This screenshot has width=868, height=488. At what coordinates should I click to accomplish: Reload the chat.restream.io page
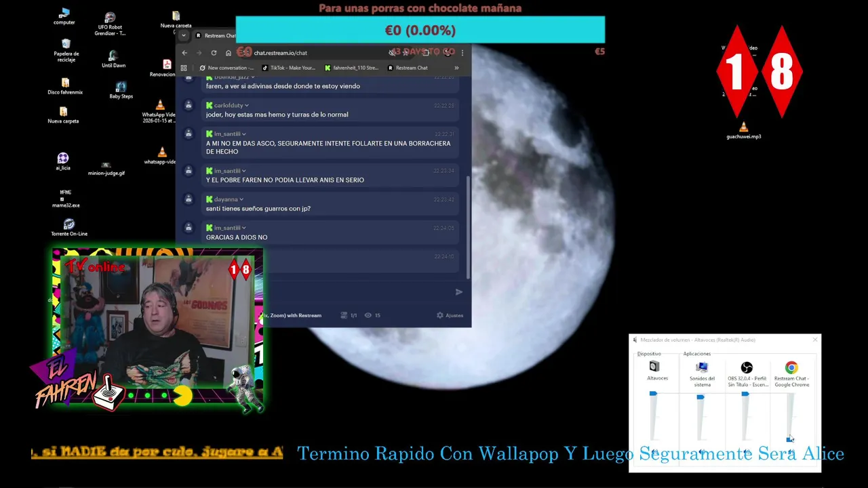(214, 53)
